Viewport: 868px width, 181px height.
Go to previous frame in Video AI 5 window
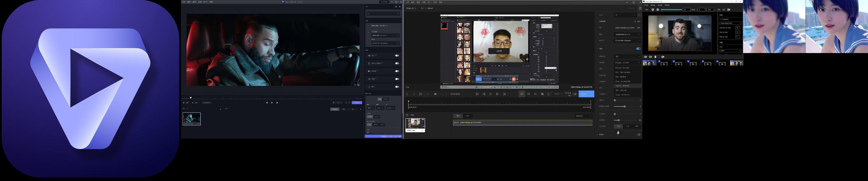(x=484, y=94)
